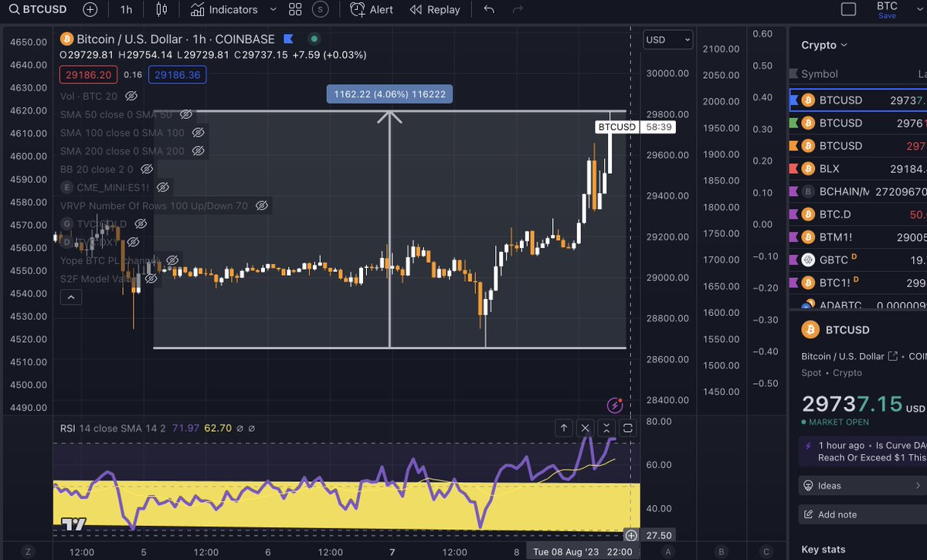Maximize the RSI pane
Viewport: 927px width, 560px height.
(627, 428)
